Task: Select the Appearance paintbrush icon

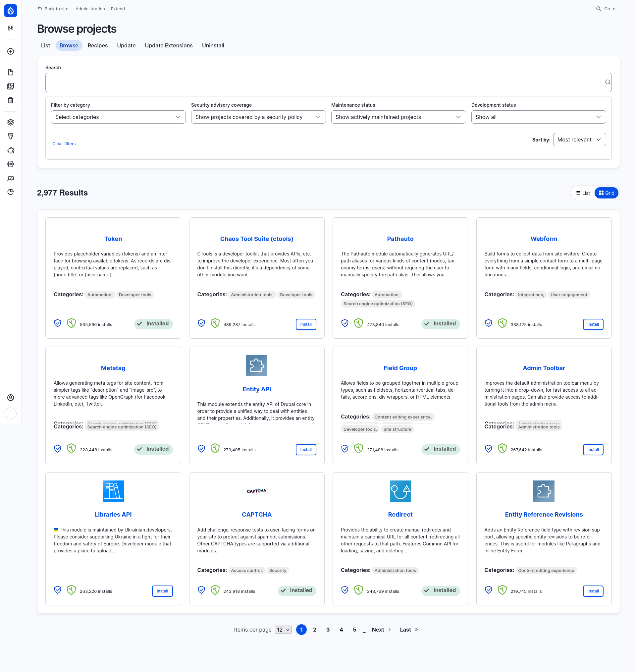Action: pos(11,136)
